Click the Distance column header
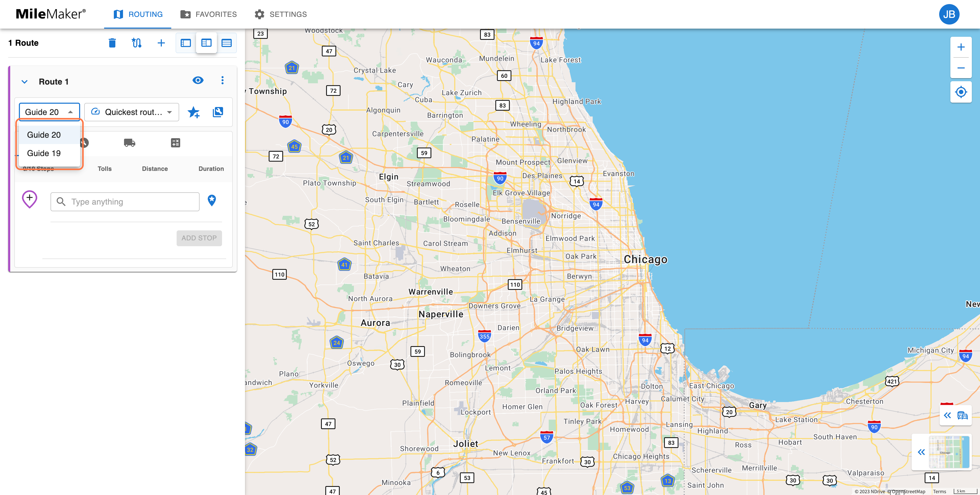980x495 pixels. (155, 169)
